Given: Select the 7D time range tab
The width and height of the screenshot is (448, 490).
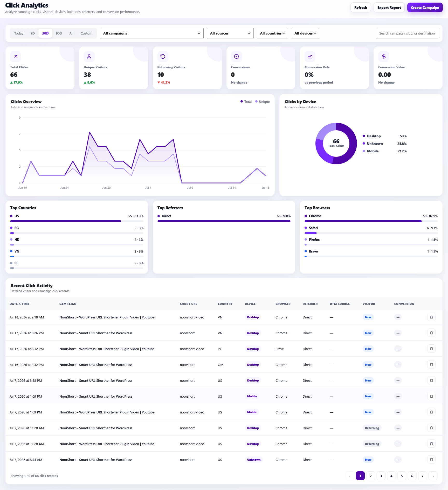Looking at the screenshot, I should tap(33, 33).
